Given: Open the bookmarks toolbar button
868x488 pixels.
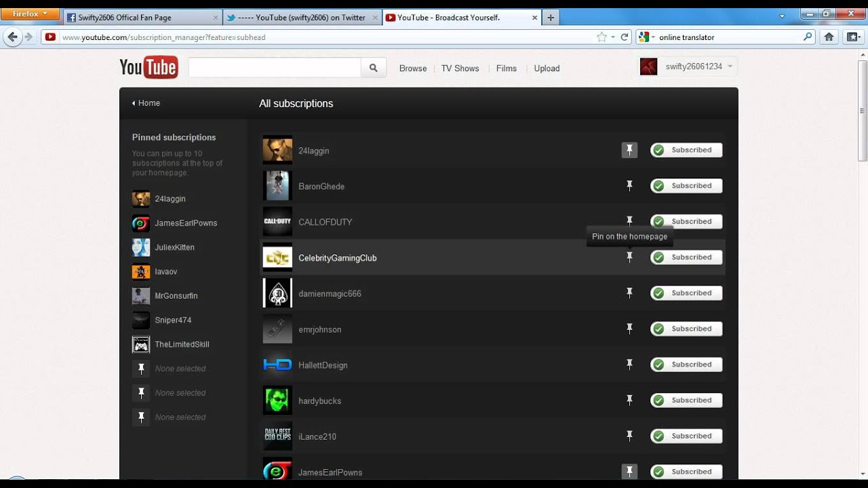Looking at the screenshot, I should [x=852, y=37].
